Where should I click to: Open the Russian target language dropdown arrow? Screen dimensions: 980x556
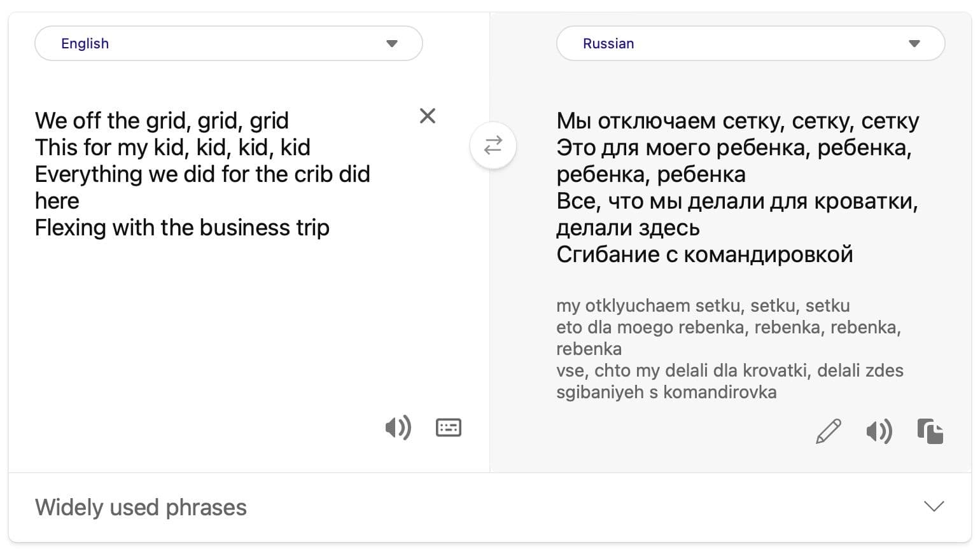pyautogui.click(x=914, y=43)
